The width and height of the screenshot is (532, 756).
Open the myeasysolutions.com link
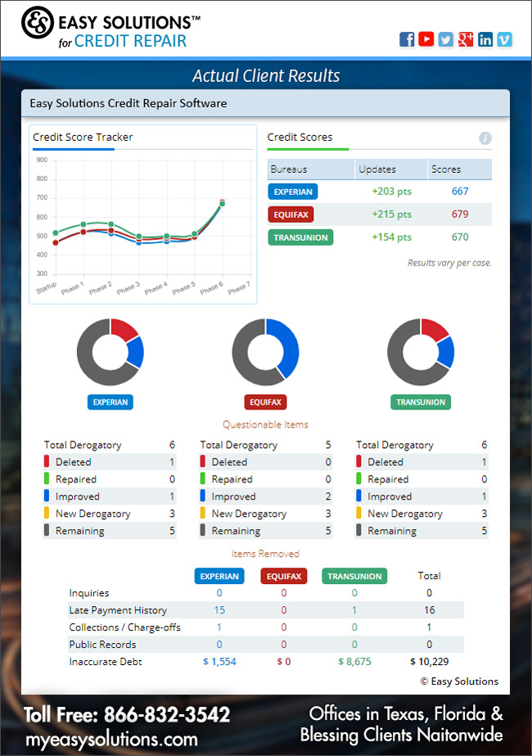111,739
